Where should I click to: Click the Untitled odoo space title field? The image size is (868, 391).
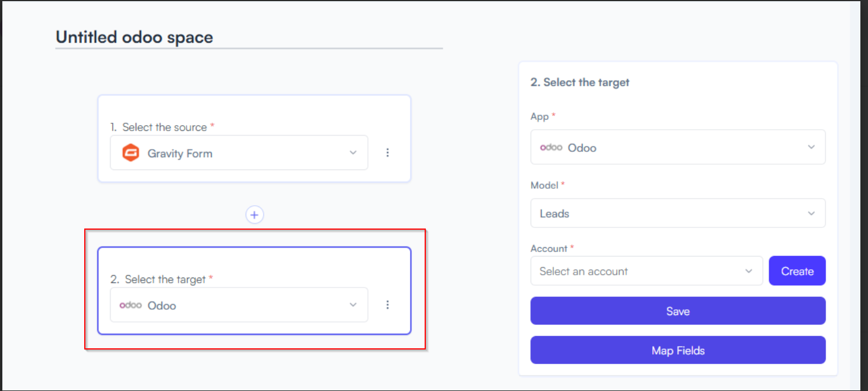click(x=249, y=38)
